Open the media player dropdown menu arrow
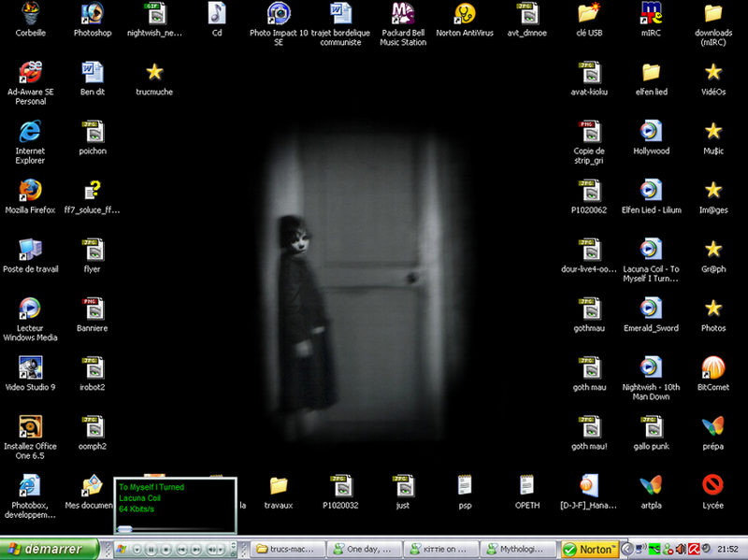The image size is (748, 560). click(x=137, y=550)
